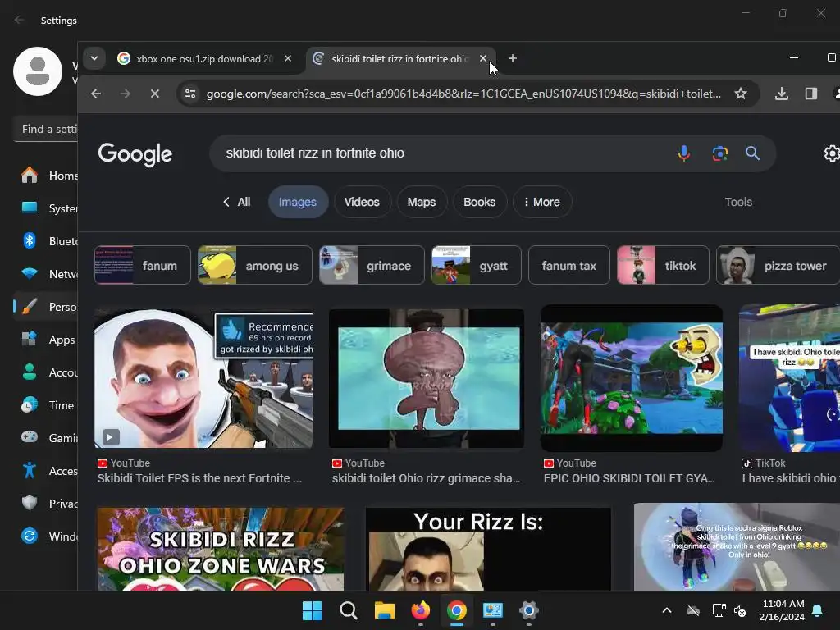Viewport: 840px width, 630px height.
Task: Open File Explorer from taskbar
Action: 385,610
